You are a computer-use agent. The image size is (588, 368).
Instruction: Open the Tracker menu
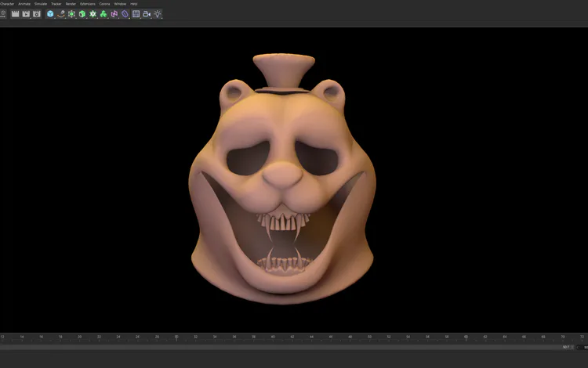(56, 4)
